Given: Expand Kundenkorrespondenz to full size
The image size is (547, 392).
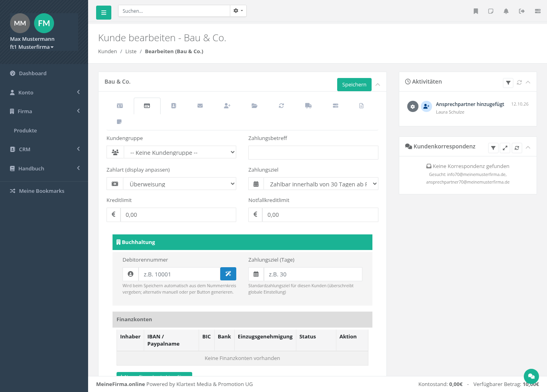Looking at the screenshot, I should 505,148.
